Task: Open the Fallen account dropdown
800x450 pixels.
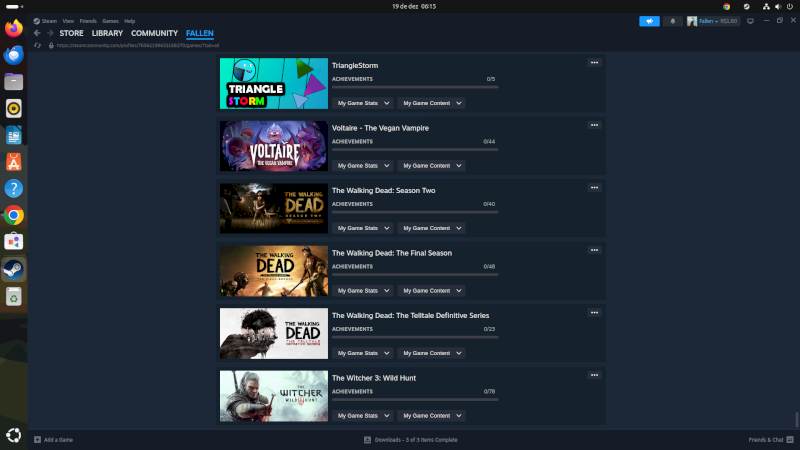Action: point(712,20)
